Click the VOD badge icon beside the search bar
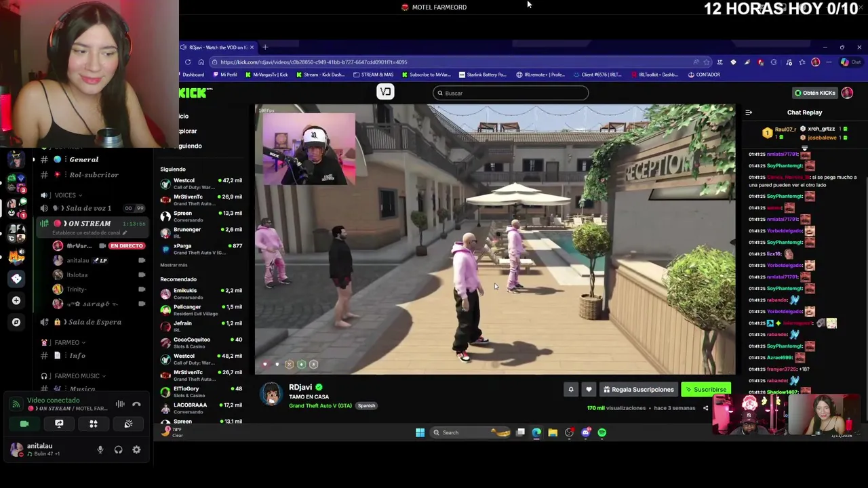The width and height of the screenshot is (868, 488). (x=385, y=92)
